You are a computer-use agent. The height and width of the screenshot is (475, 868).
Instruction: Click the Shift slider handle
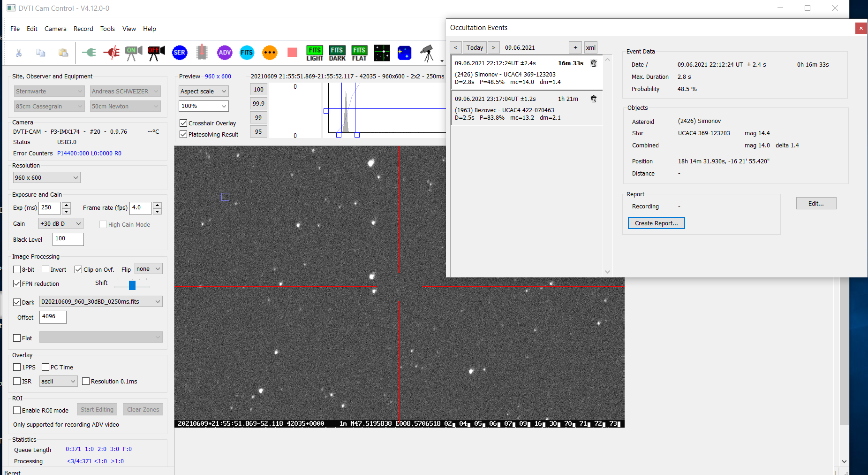[132, 285]
